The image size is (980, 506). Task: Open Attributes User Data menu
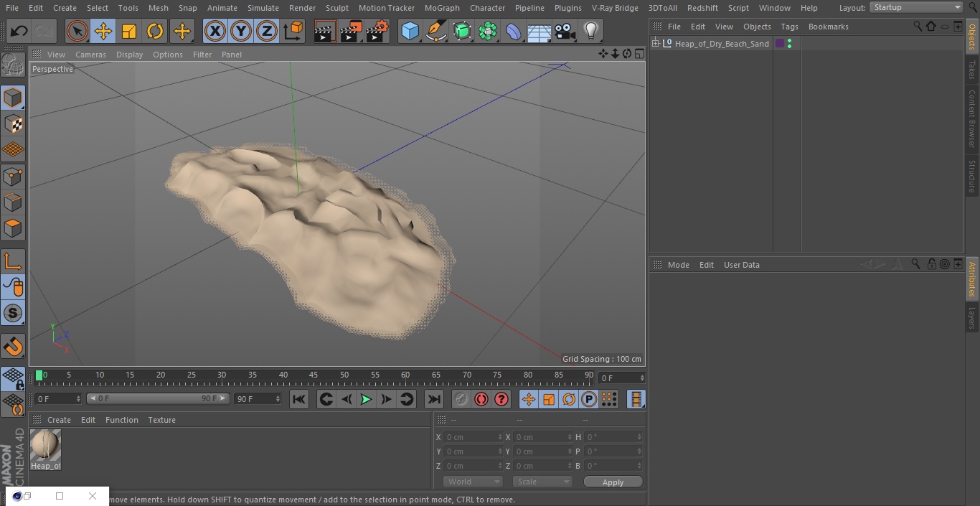(x=741, y=265)
